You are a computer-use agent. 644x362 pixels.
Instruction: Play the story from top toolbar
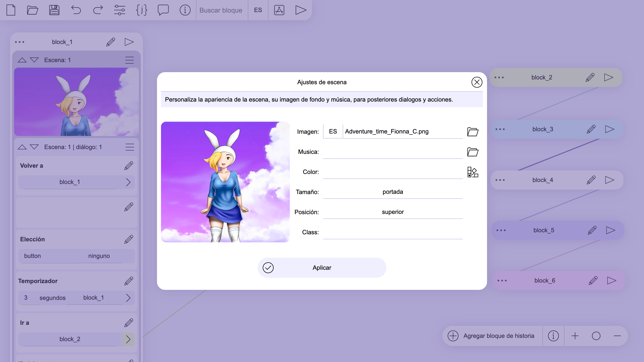pos(301,10)
